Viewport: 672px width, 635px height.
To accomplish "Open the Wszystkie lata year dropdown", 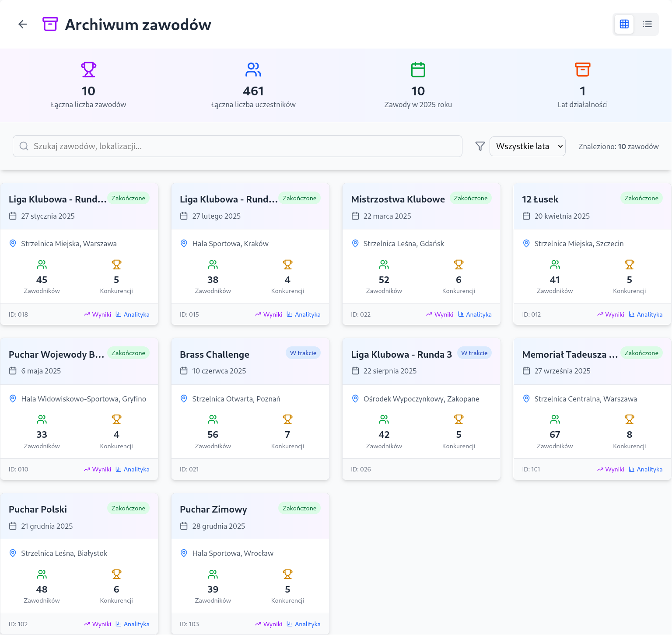I will coord(527,147).
